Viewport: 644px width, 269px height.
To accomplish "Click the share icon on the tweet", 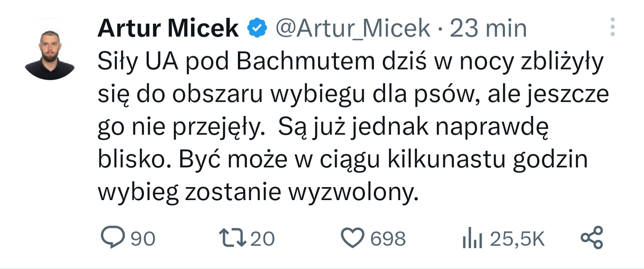I will point(592,238).
